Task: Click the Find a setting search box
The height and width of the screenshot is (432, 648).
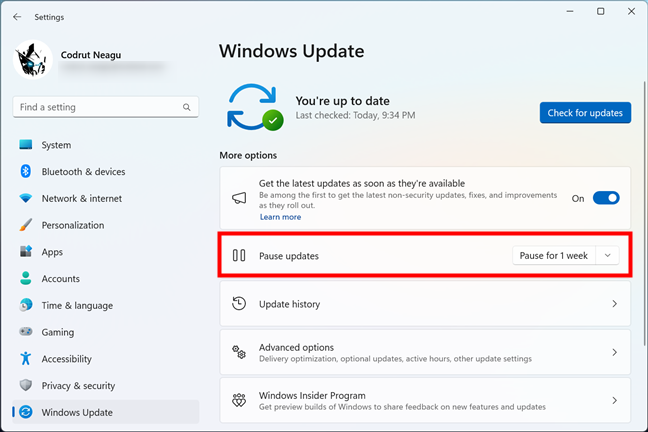Action: (105, 107)
